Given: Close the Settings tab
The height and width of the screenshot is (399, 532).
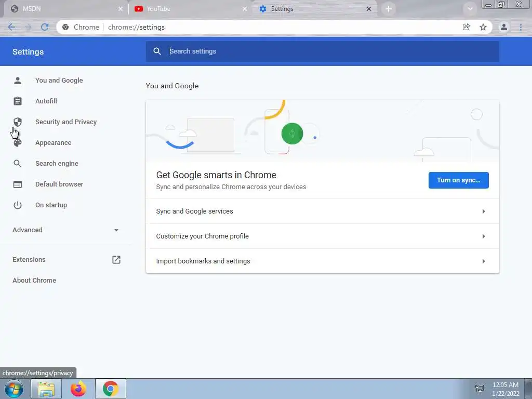Looking at the screenshot, I should point(369,9).
